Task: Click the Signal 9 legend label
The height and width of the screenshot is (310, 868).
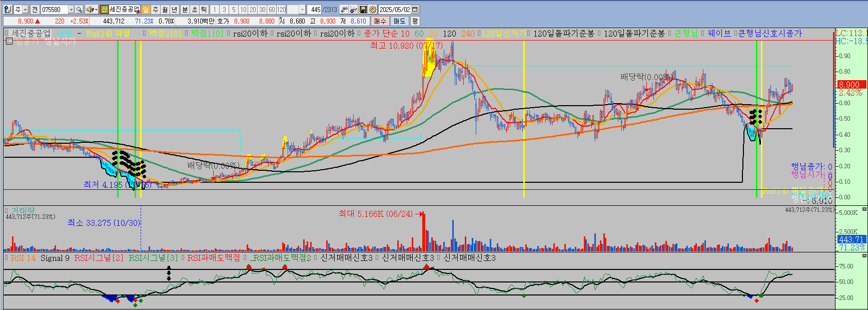Action: coord(55,258)
